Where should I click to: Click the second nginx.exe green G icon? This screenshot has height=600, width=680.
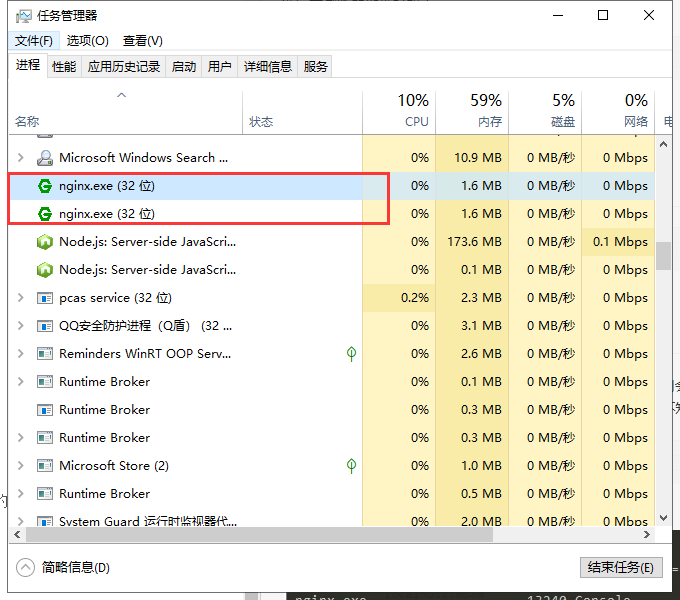tap(45, 214)
